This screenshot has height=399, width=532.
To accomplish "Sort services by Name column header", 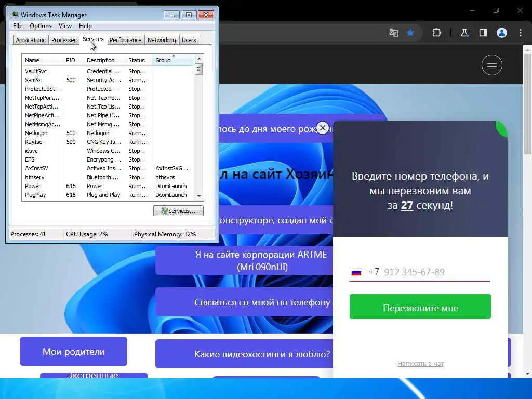I will point(43,60).
